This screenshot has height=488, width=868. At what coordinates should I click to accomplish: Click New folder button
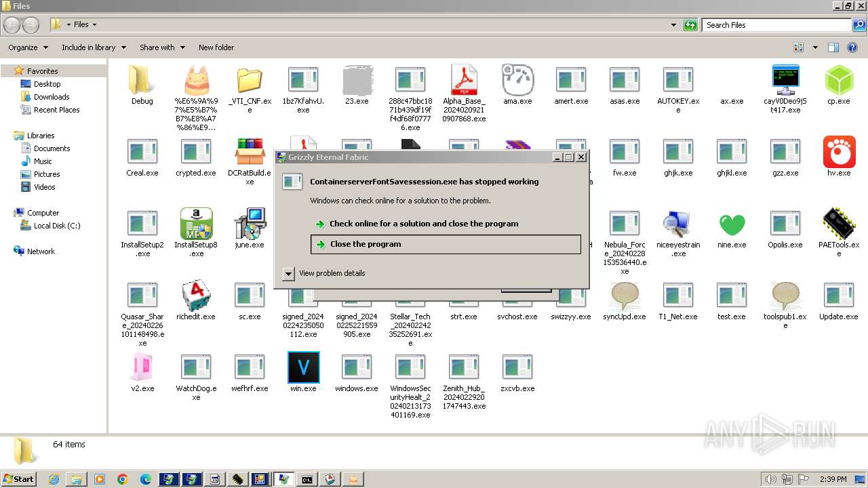216,47
